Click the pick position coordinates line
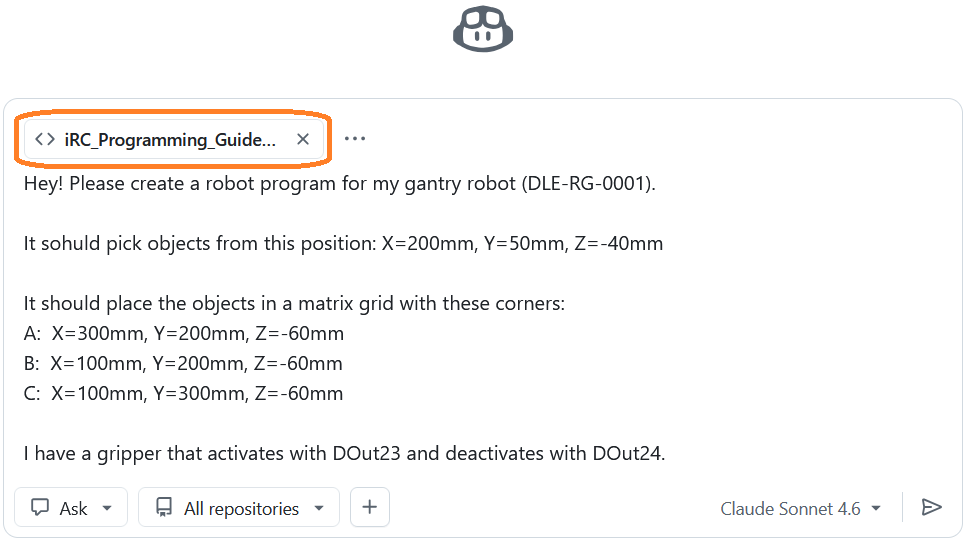Screen dimensions: 967x542 click(343, 243)
